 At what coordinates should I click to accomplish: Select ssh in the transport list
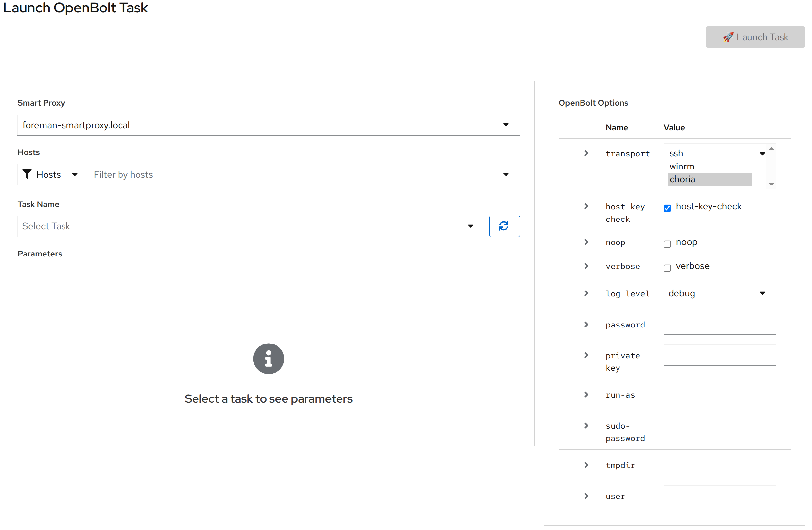710,153
